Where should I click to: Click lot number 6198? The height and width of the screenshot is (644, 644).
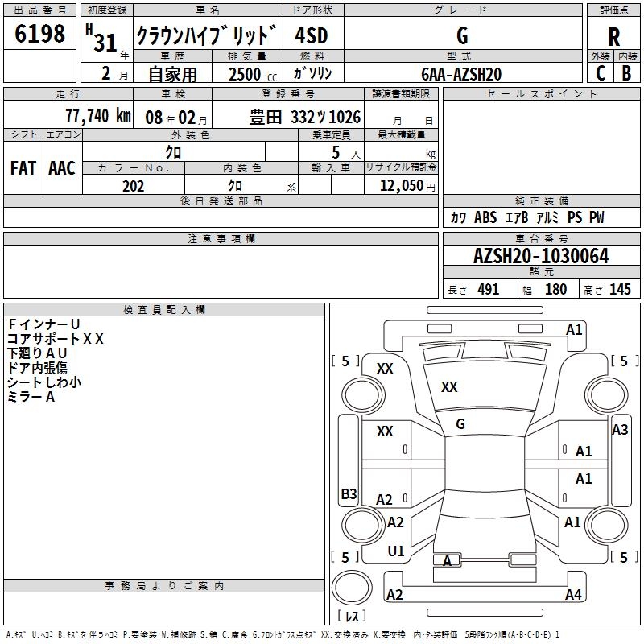pyautogui.click(x=39, y=34)
